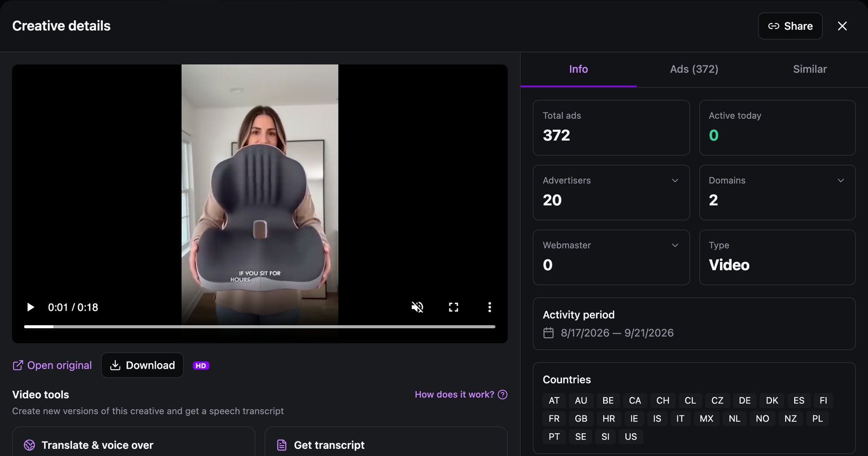Select the NL country tag
Image resolution: width=868 pixels, height=456 pixels.
tap(734, 418)
